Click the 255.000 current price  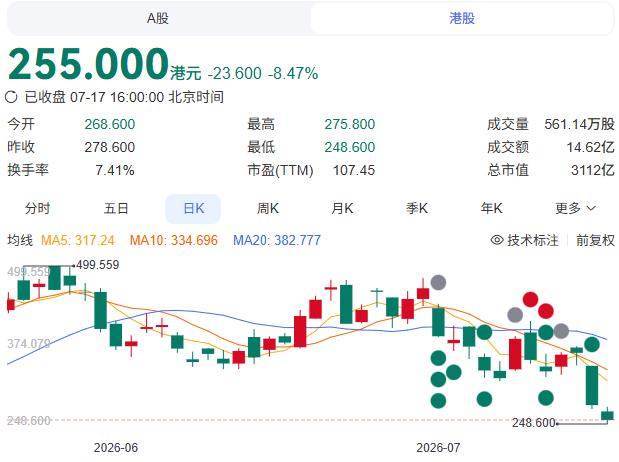click(88, 64)
